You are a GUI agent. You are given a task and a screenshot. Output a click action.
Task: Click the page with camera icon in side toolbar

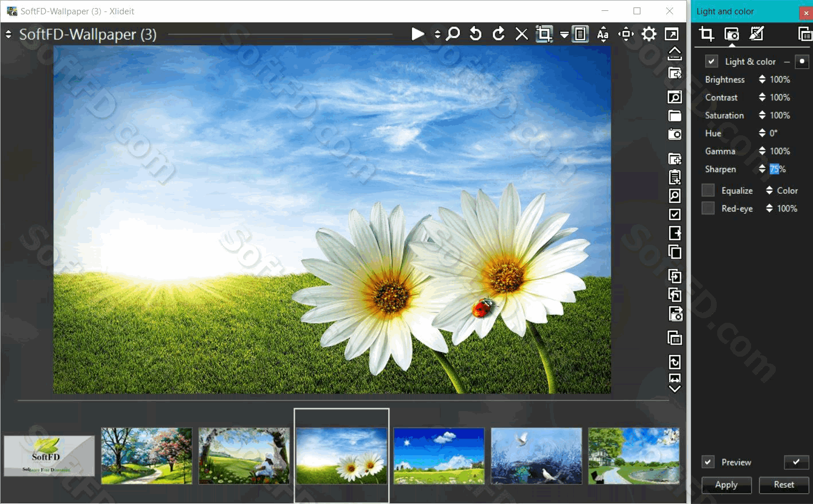click(675, 314)
